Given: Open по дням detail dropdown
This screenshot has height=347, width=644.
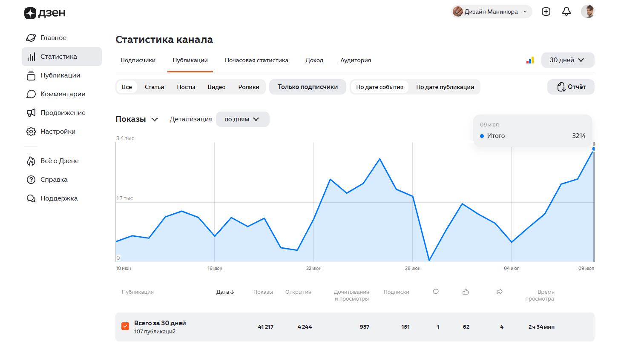Looking at the screenshot, I should pyautogui.click(x=242, y=119).
